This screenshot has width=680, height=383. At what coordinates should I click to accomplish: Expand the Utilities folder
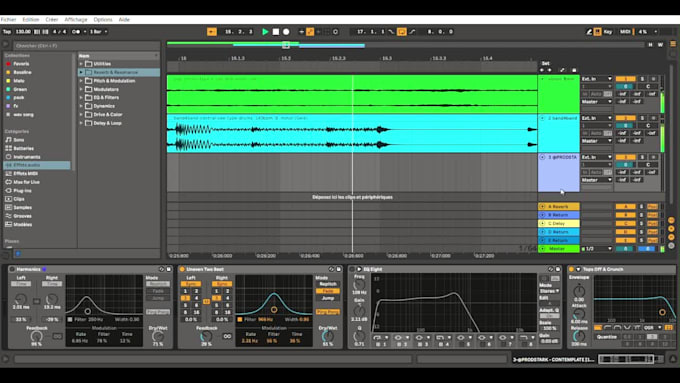pyautogui.click(x=81, y=64)
